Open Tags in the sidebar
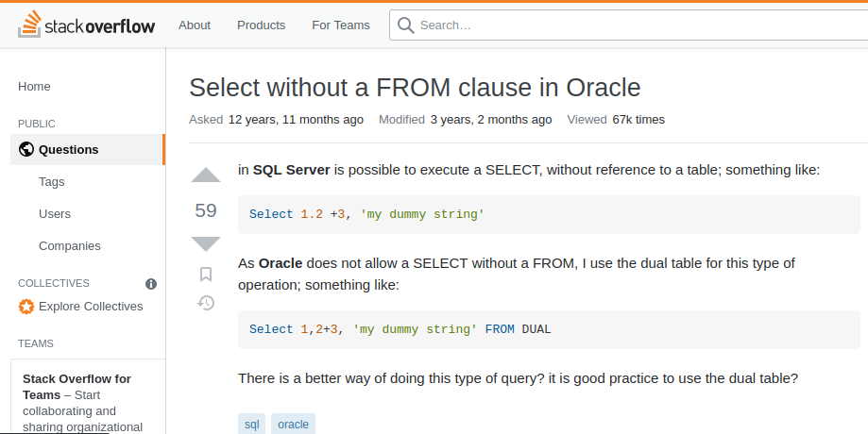 [x=52, y=182]
